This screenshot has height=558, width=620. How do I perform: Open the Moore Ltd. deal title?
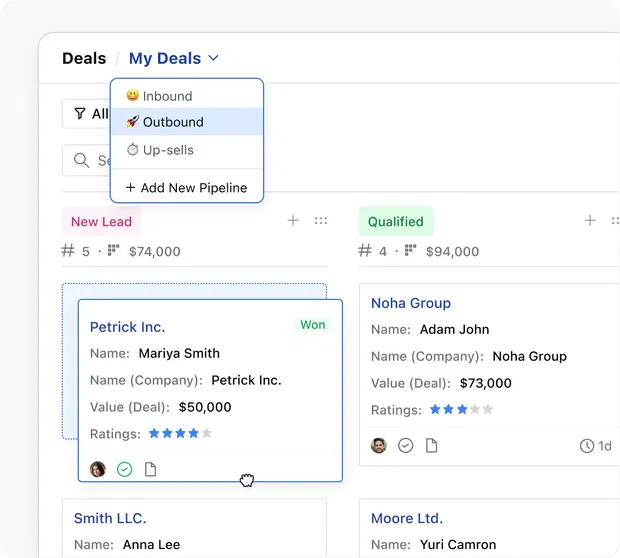[407, 518]
